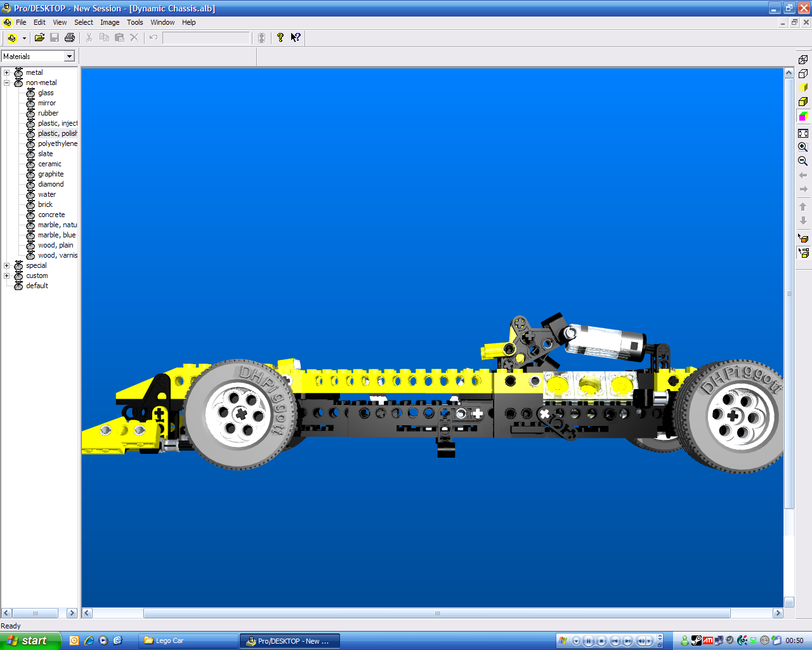Open the Window menu
This screenshot has width=812, height=650.
tap(162, 22)
